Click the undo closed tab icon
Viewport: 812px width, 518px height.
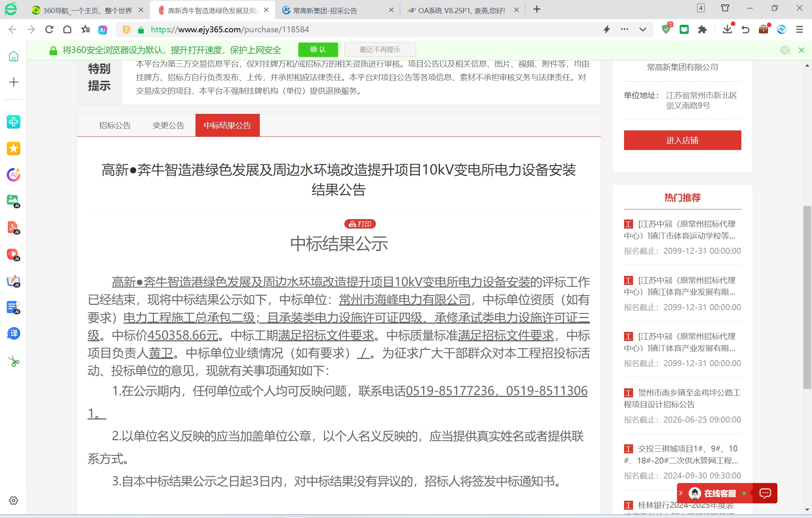[x=745, y=29]
